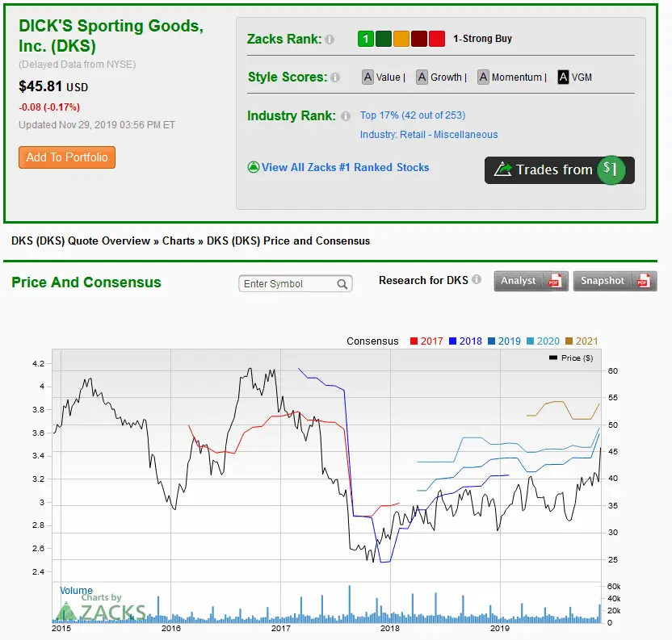Toggle the 2021 consensus legend series
Screen dimensions: 672x640
coord(582,341)
